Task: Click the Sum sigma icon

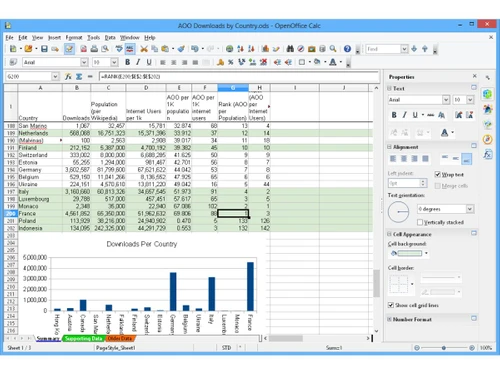Action: pos(79,77)
